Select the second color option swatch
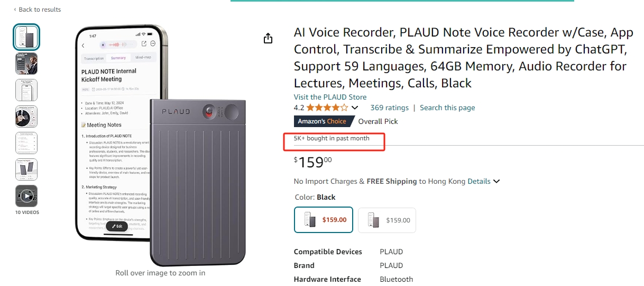This screenshot has width=644, height=286. pos(387,220)
